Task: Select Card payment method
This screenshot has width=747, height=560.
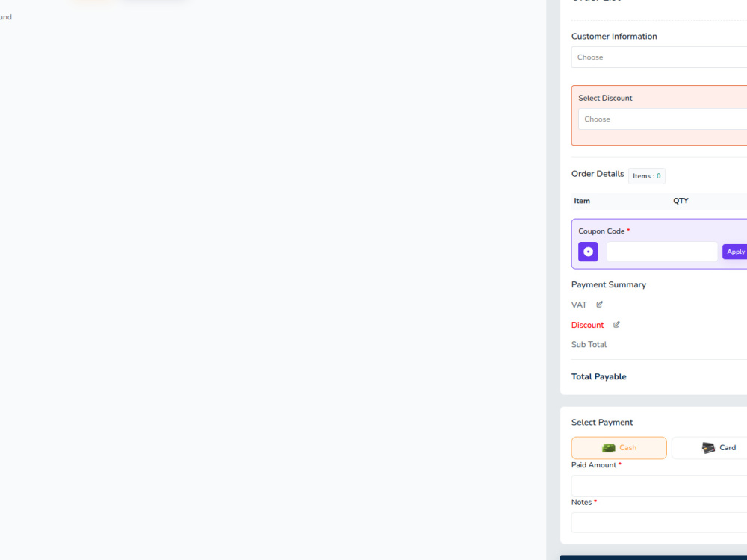Action: [710, 447]
